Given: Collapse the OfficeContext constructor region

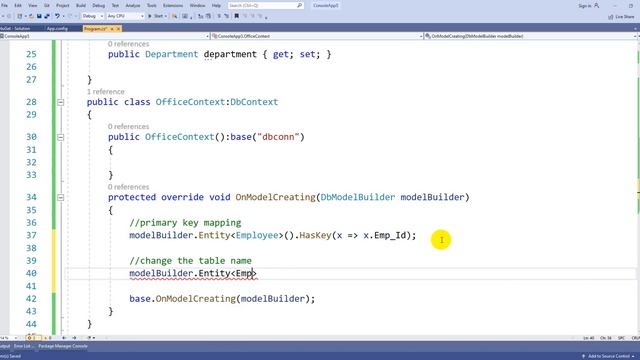Looking at the screenshot, I should point(60,138).
